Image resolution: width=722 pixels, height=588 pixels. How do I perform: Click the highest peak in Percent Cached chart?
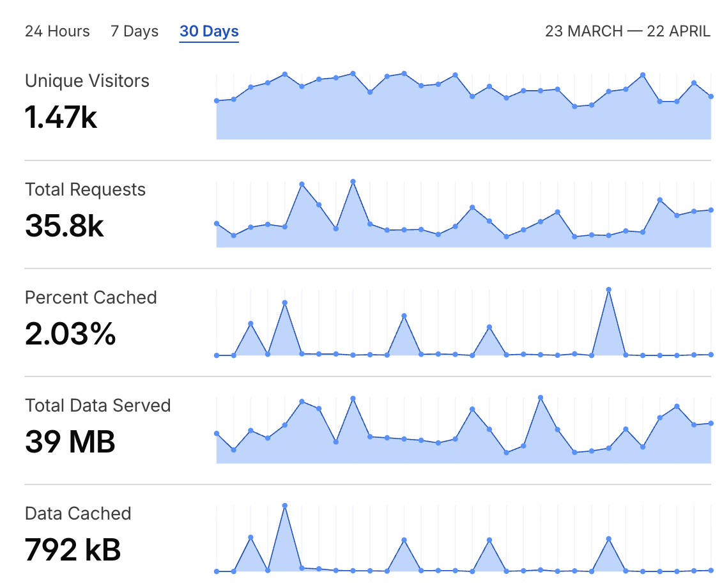click(609, 290)
